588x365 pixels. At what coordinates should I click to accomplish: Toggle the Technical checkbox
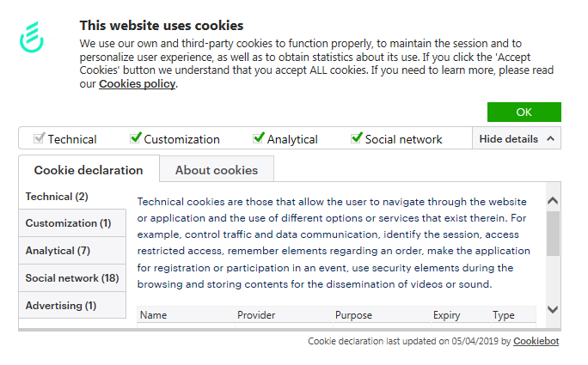coord(39,138)
